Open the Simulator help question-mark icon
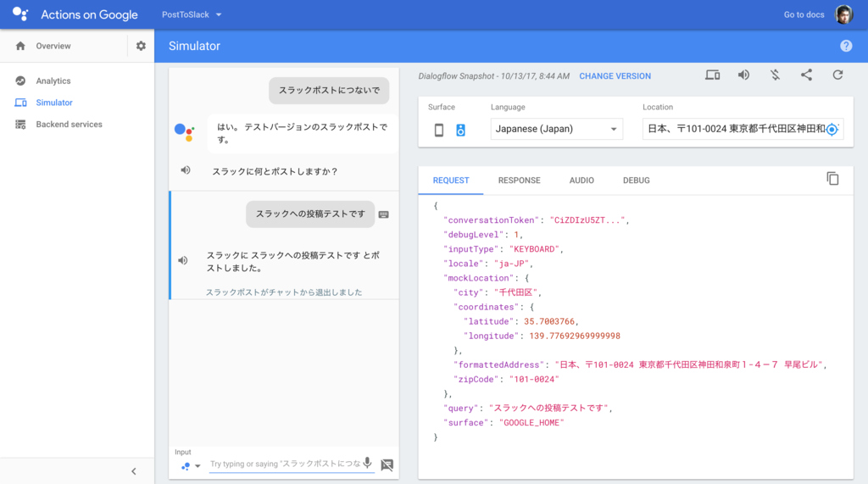The width and height of the screenshot is (868, 484). (846, 46)
